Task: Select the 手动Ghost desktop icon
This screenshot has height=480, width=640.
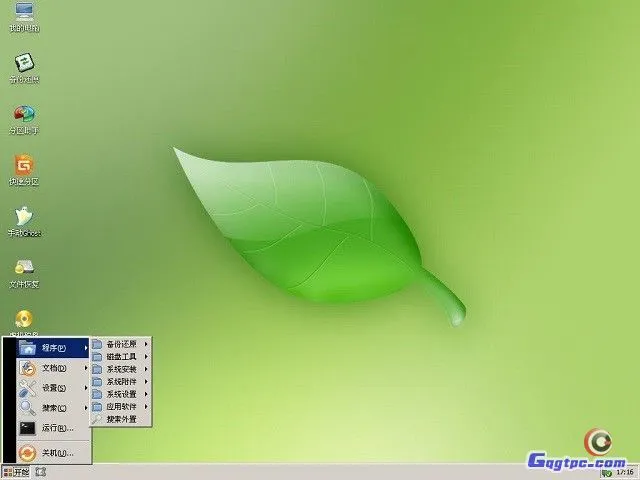Action: pos(24,222)
